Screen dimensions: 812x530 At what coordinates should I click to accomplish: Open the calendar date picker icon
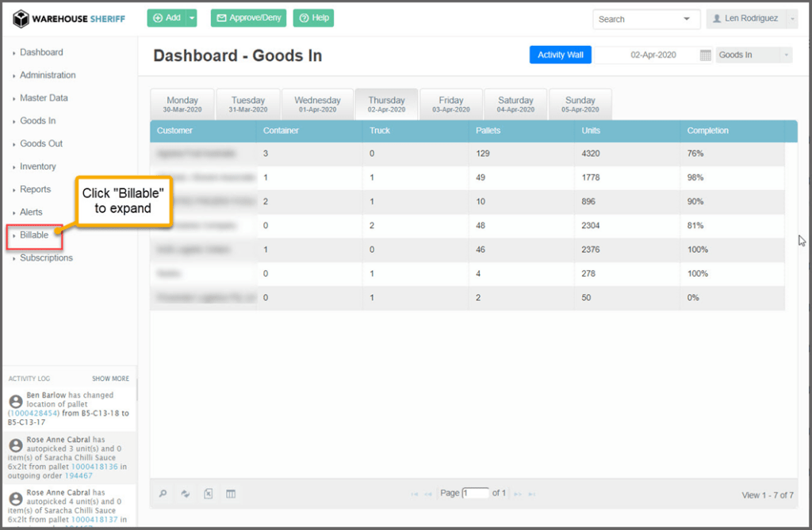pyautogui.click(x=705, y=55)
